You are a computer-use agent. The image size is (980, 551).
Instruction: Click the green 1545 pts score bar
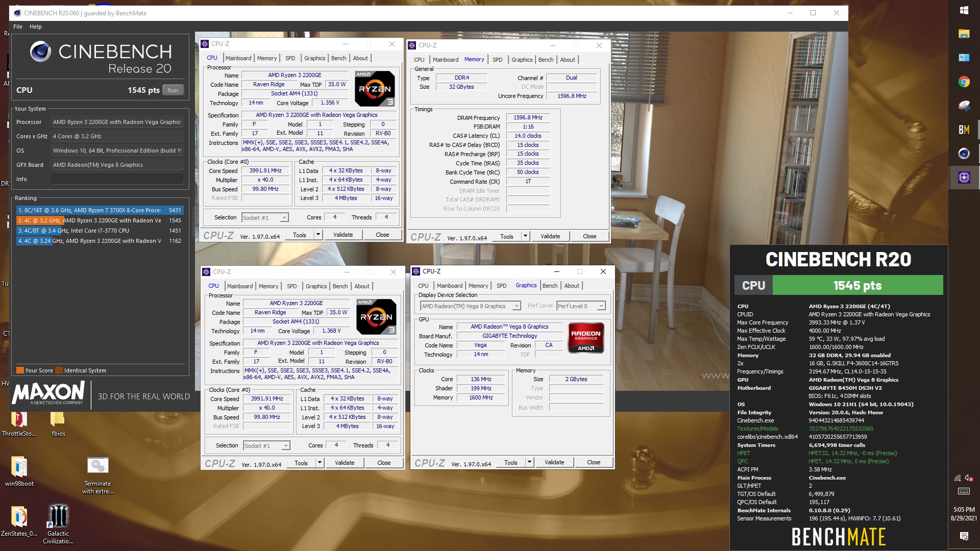[x=857, y=285]
